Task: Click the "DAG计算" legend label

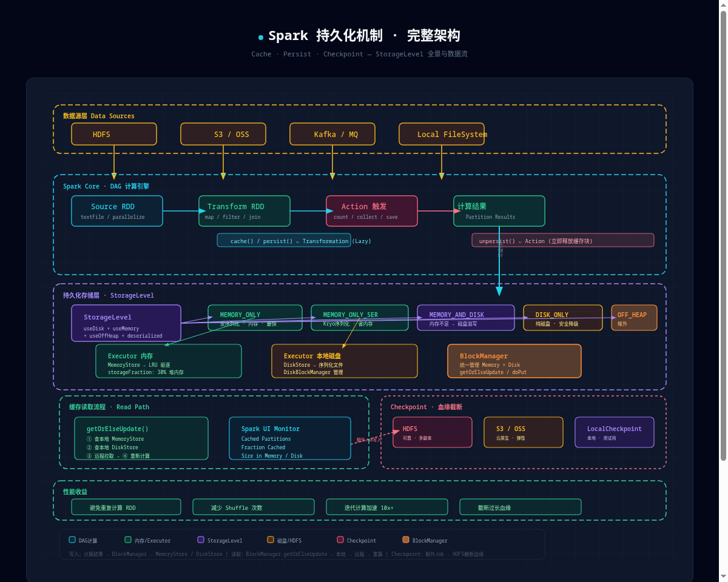Action: point(88,541)
